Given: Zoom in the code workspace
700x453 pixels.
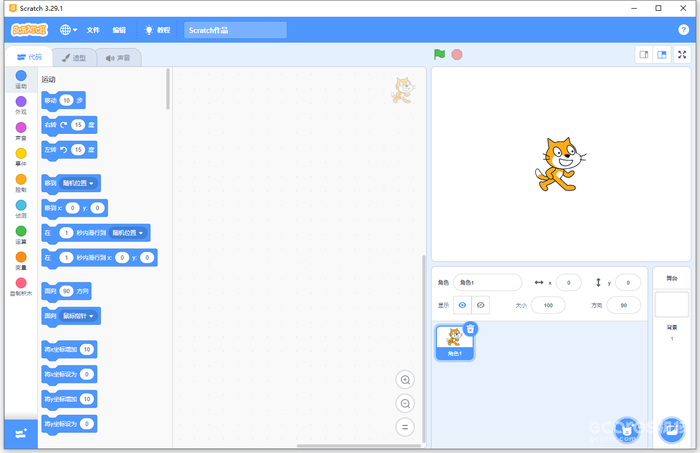Looking at the screenshot, I should pos(405,380).
